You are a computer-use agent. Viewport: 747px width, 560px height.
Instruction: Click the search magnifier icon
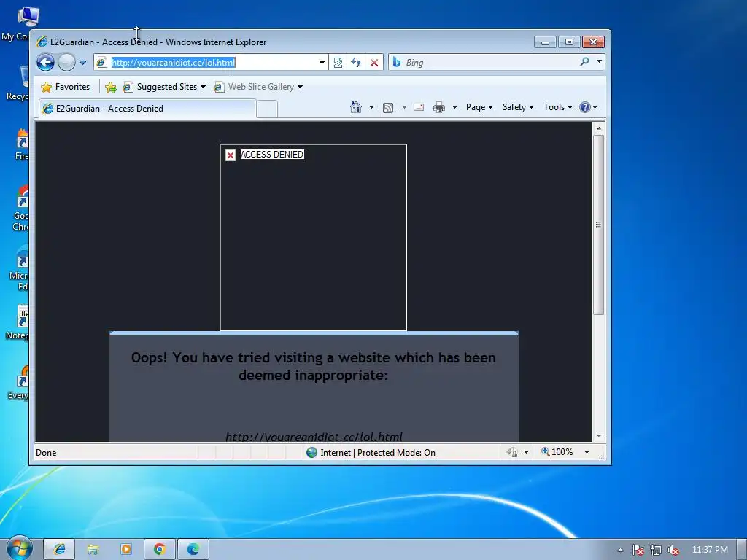pyautogui.click(x=584, y=62)
